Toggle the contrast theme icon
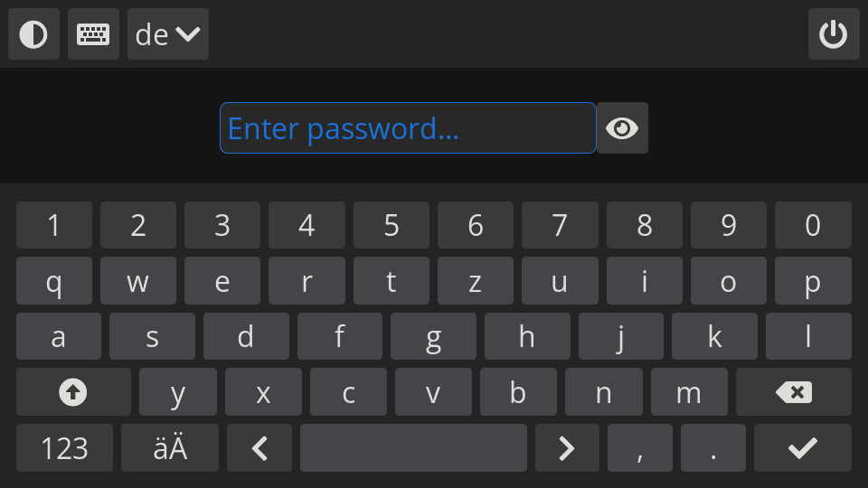868x488 pixels. [x=33, y=33]
